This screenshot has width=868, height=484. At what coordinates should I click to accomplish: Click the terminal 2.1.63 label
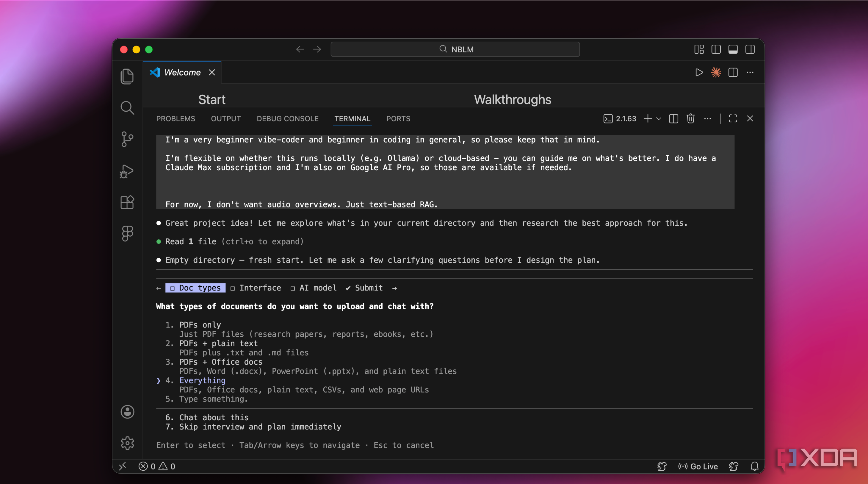(620, 118)
